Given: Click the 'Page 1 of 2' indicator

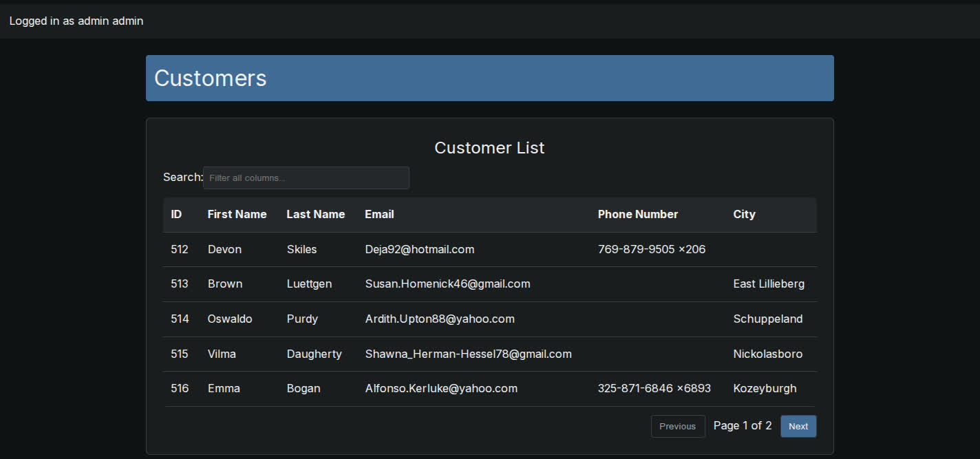Looking at the screenshot, I should (x=742, y=425).
